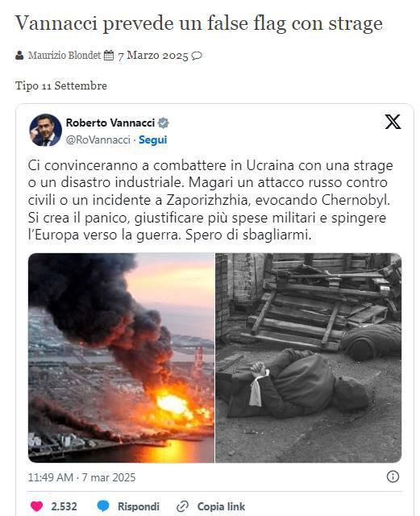Click the comments speech bubble icon

tap(197, 56)
